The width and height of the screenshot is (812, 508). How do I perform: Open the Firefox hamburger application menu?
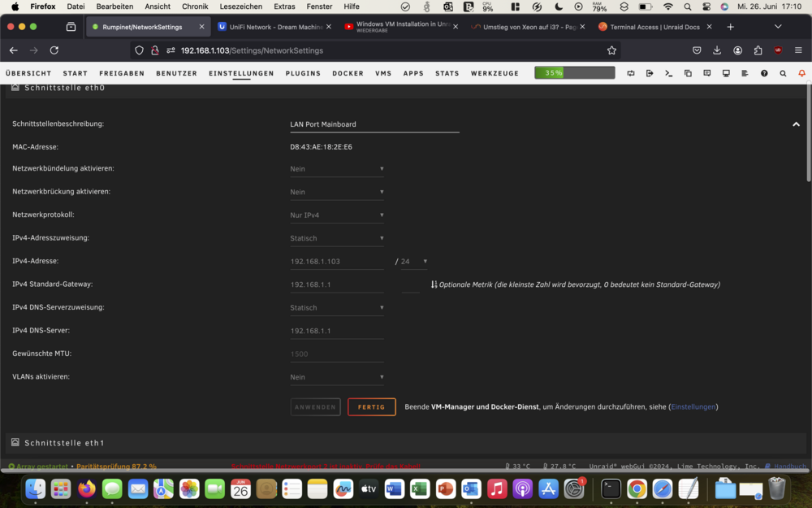(x=798, y=50)
